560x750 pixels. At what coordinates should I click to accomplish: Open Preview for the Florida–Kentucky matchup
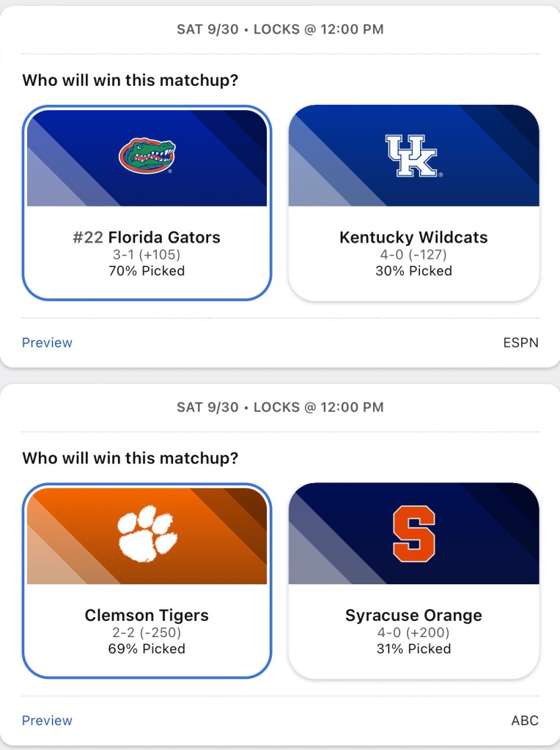(x=47, y=342)
